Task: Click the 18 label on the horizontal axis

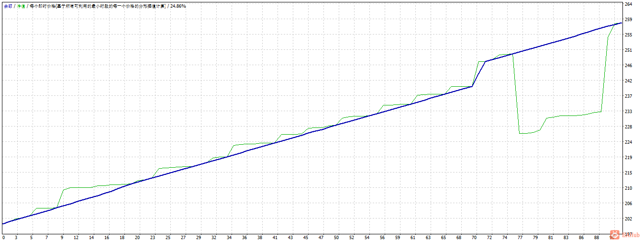Action: 122,238
